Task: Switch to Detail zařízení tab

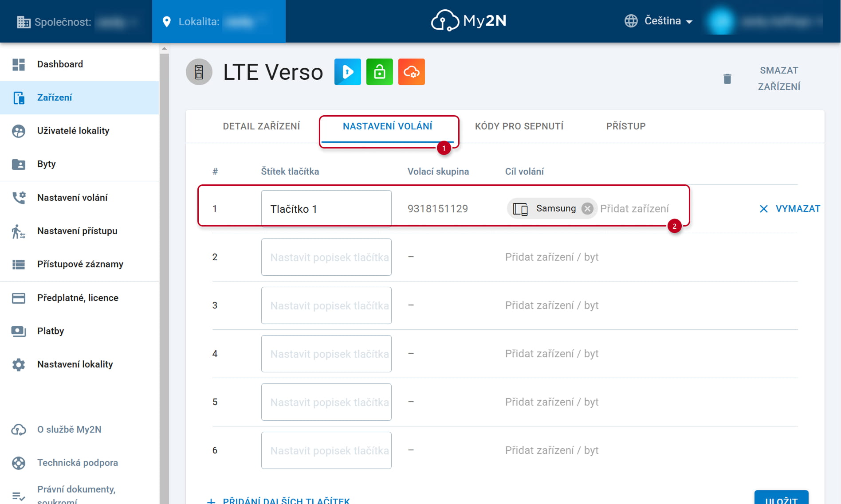Action: (x=261, y=126)
